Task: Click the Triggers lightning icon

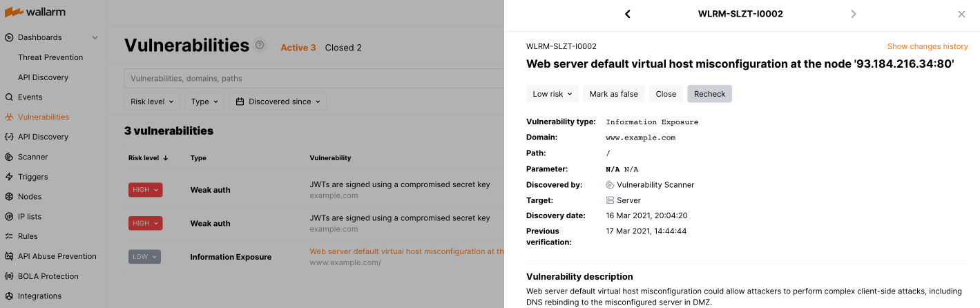Action: (x=9, y=177)
